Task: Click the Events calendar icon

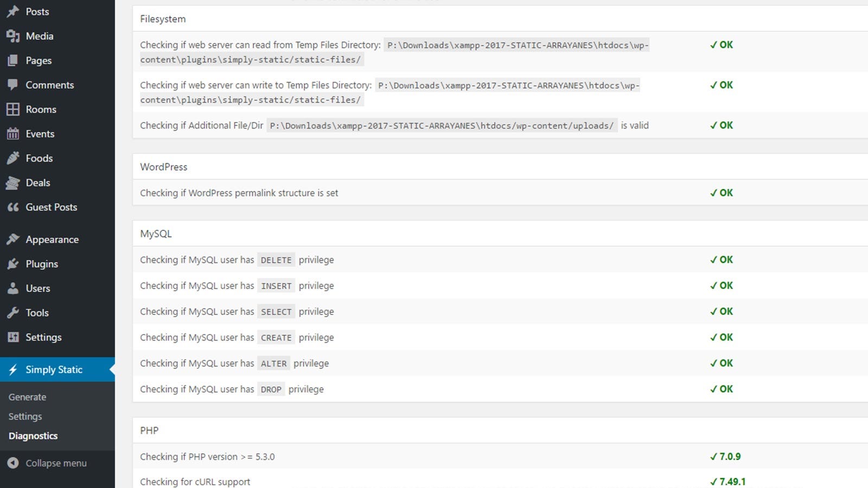Action: [13, 133]
